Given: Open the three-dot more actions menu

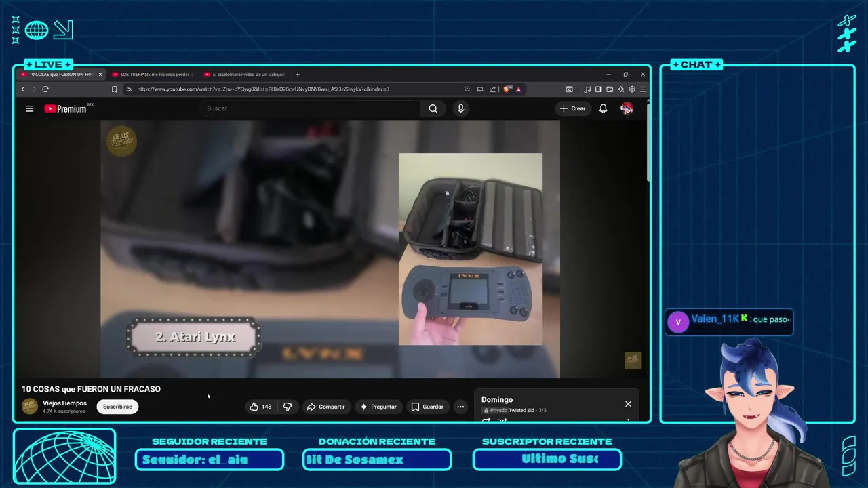Looking at the screenshot, I should point(460,407).
